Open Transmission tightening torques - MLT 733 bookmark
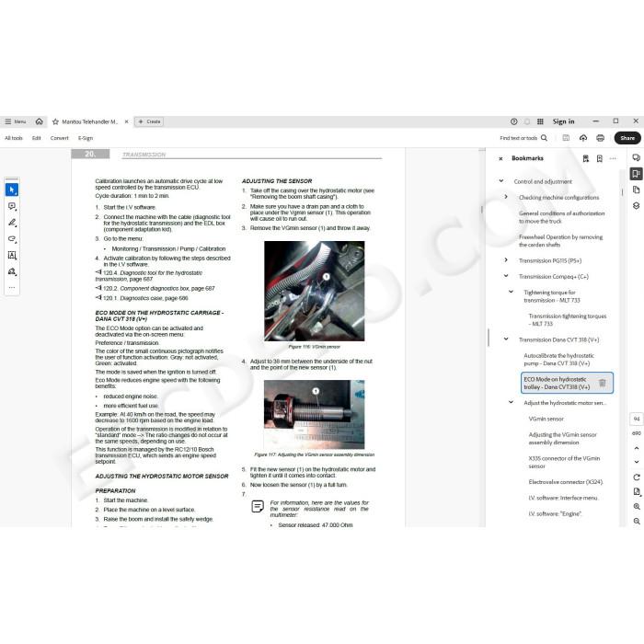The width and height of the screenshot is (644, 644). coord(568,320)
